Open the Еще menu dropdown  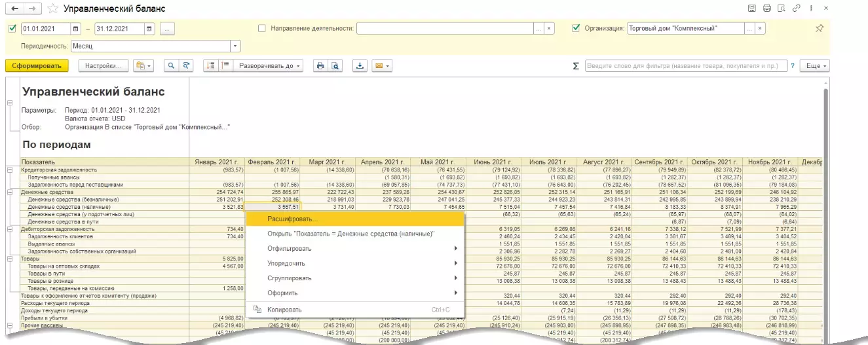click(x=816, y=66)
